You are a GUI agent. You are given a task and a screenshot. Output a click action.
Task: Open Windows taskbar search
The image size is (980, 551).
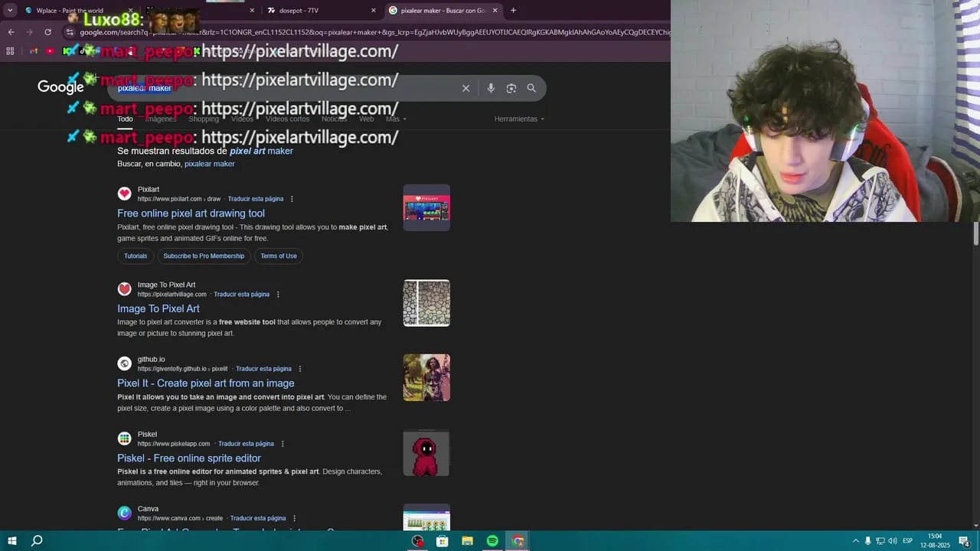37,541
